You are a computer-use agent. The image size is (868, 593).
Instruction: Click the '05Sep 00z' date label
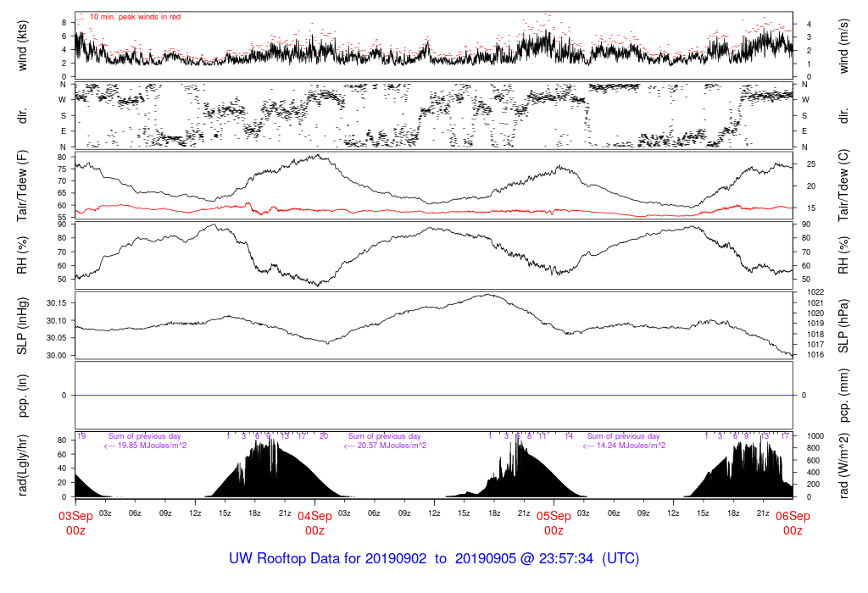tap(554, 524)
